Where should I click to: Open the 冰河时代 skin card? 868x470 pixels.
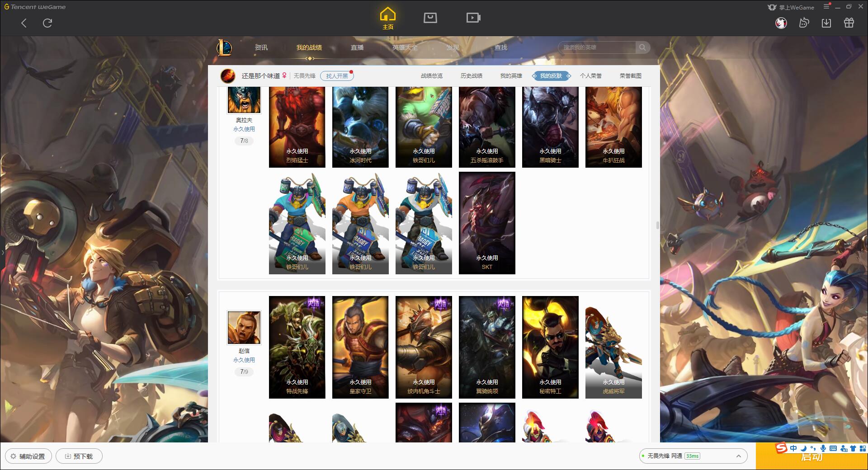point(360,127)
